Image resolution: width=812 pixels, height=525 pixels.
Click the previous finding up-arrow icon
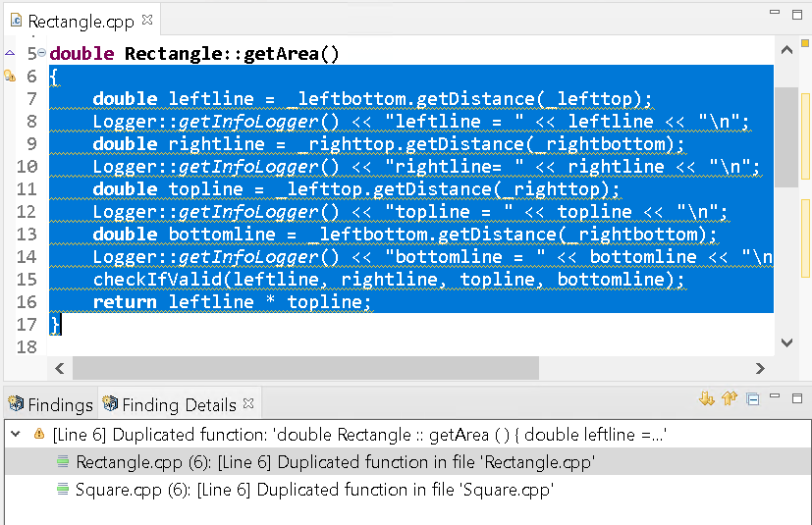pyautogui.click(x=730, y=398)
